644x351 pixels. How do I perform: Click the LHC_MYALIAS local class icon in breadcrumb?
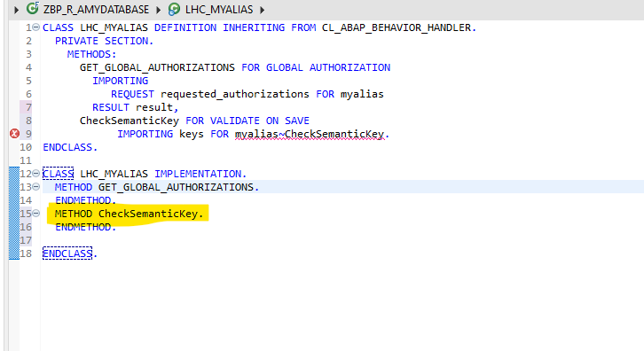click(x=174, y=9)
